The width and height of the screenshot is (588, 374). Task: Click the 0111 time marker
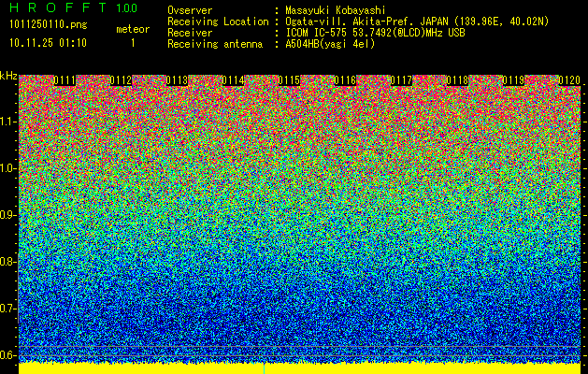(x=65, y=80)
